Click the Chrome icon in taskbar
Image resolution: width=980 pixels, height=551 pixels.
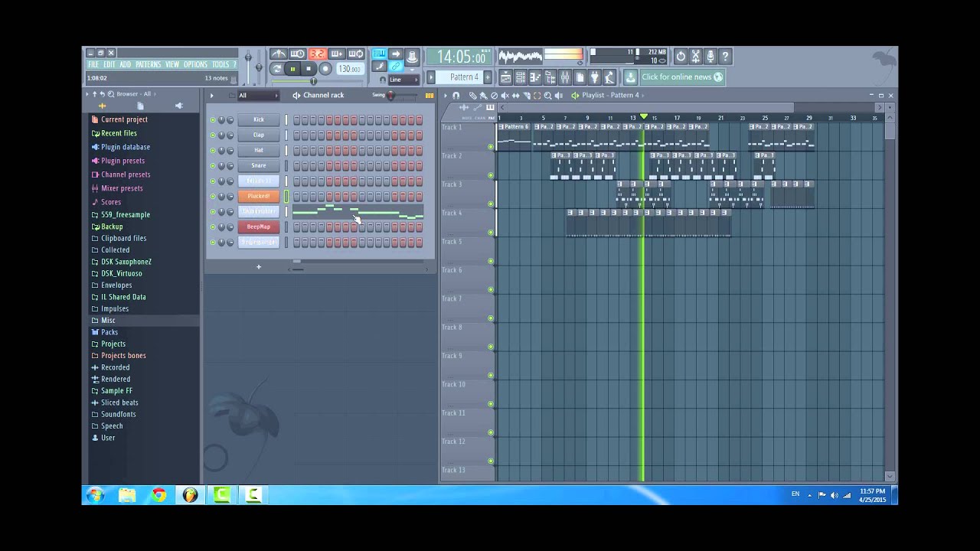158,495
